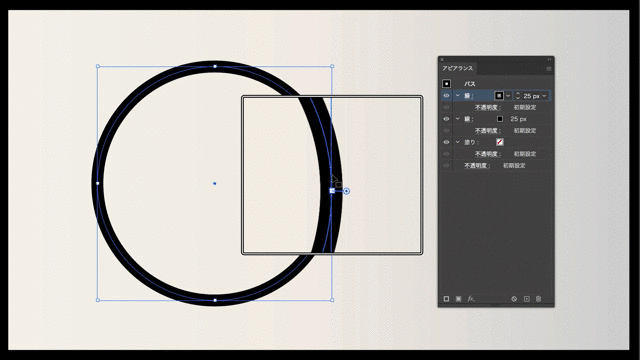Click 初期設定 under the second stroke
640x360 pixels.
[x=525, y=131]
